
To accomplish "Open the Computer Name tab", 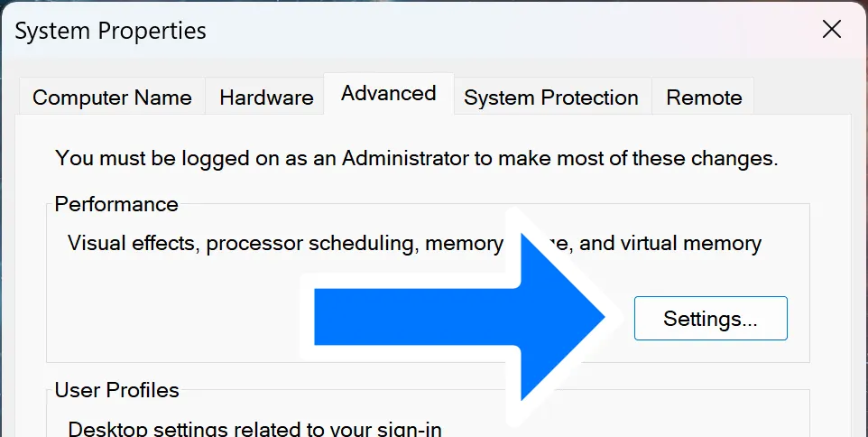I will click(112, 98).
